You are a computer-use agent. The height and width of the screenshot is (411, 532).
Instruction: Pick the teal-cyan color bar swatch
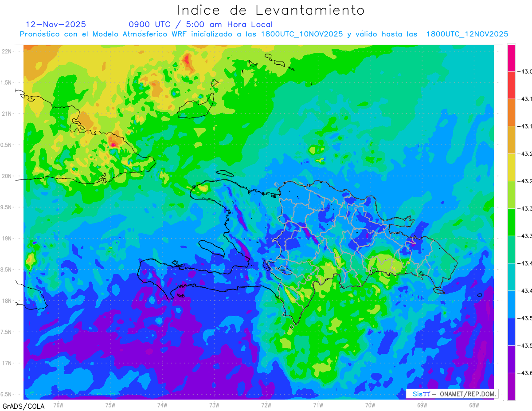[x=511, y=277]
